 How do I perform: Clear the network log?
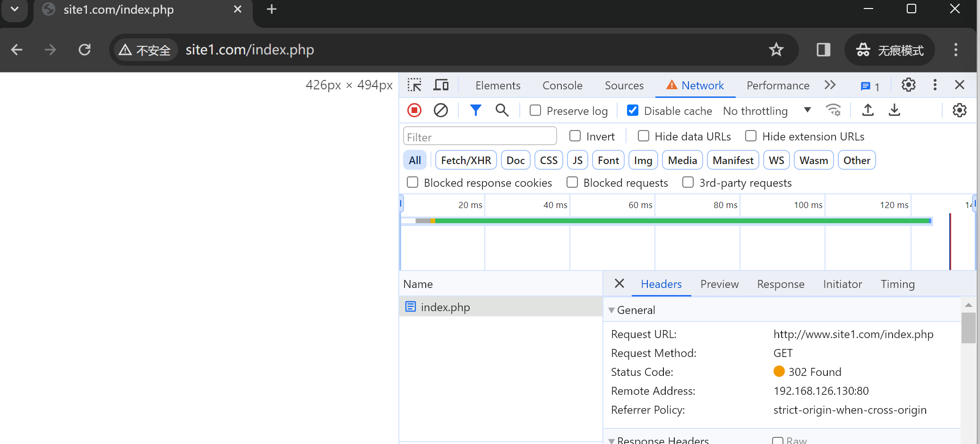[440, 111]
